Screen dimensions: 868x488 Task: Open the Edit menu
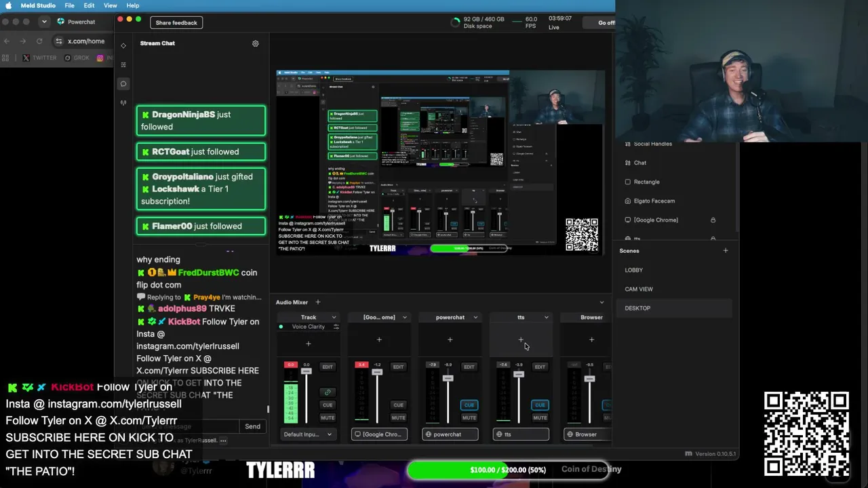click(89, 5)
